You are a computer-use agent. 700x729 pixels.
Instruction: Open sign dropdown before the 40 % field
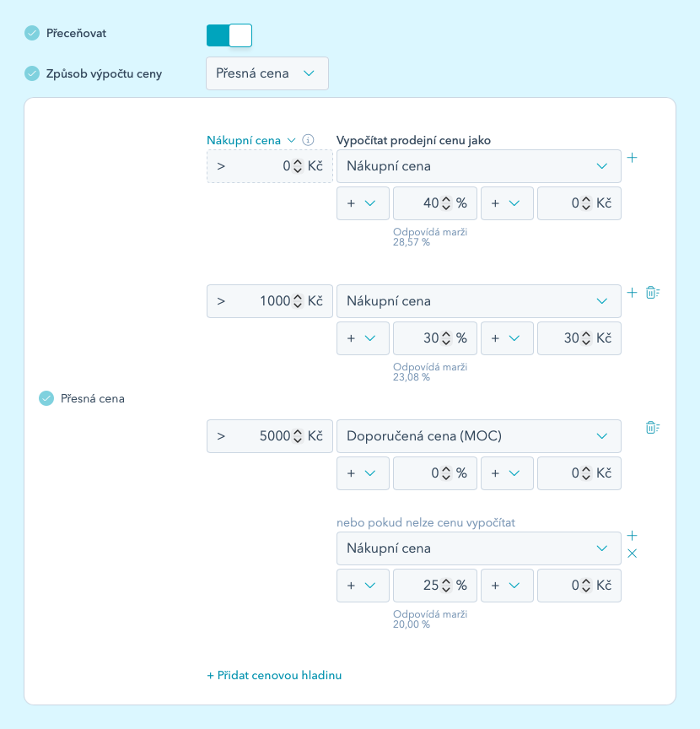tap(363, 203)
